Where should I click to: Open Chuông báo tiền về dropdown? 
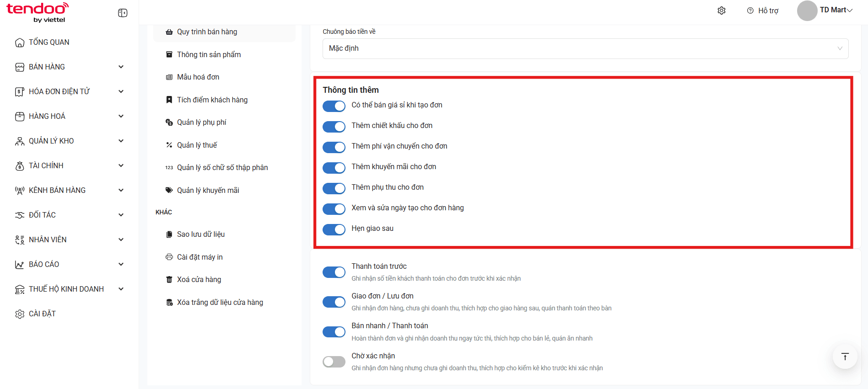[585, 48]
